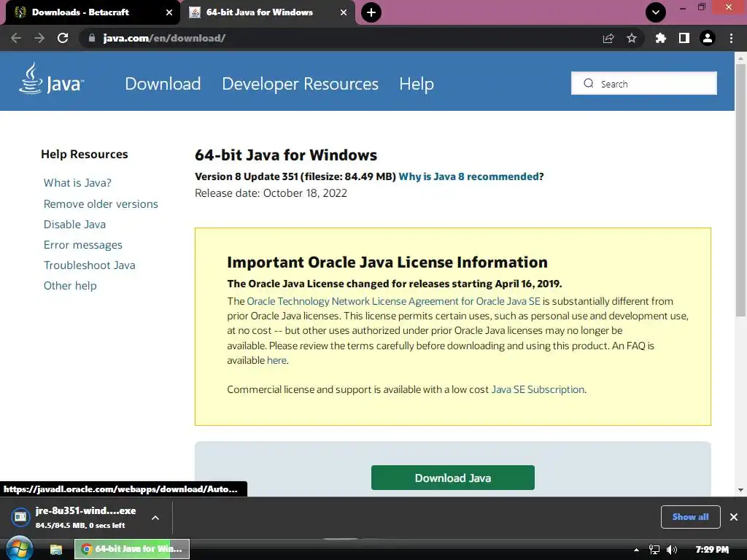Open the volume tray icon

(x=672, y=550)
